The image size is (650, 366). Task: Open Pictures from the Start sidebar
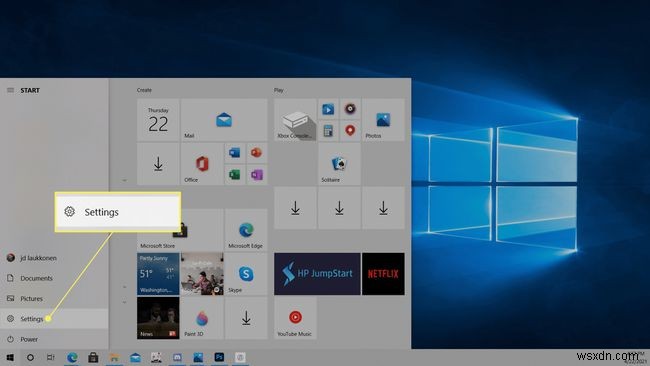tap(54, 298)
